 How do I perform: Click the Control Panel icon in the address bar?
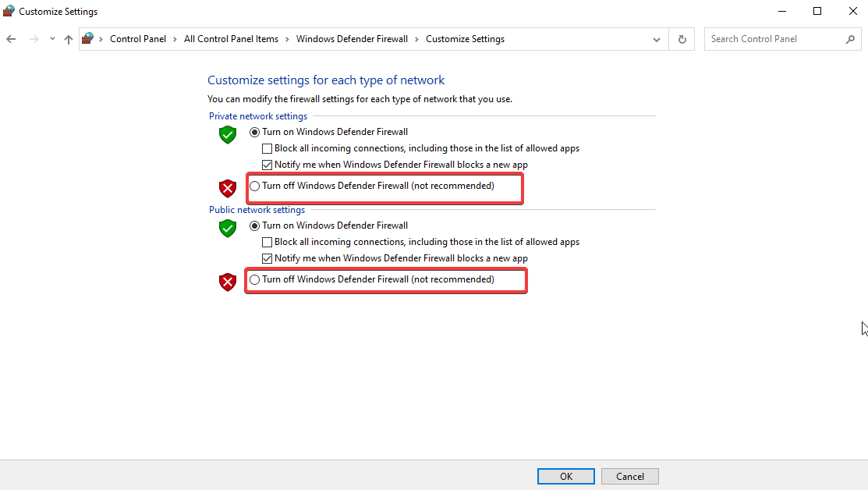[87, 38]
